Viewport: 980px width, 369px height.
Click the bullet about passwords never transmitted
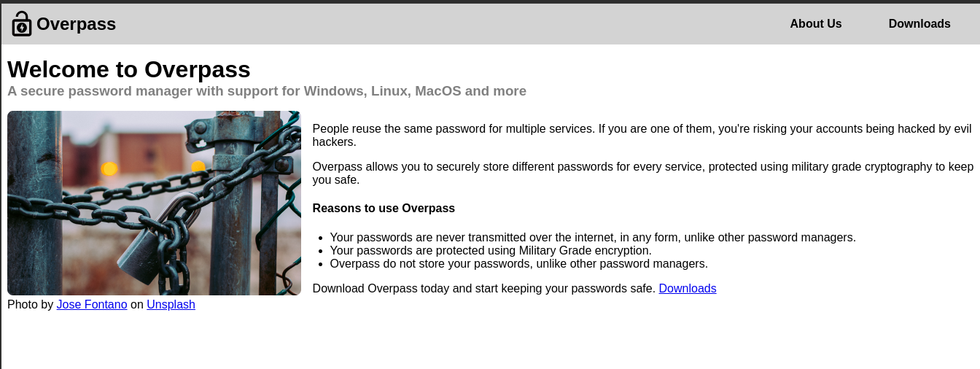(x=593, y=238)
